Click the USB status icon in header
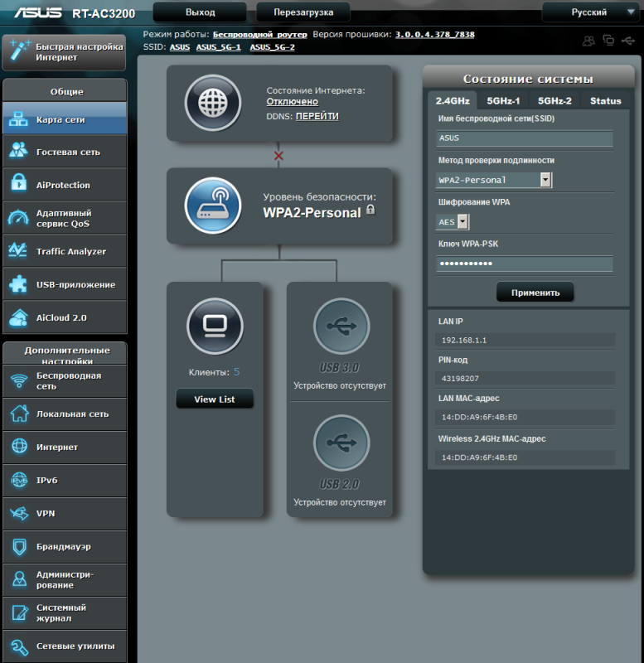This screenshot has width=644, height=663. (628, 41)
